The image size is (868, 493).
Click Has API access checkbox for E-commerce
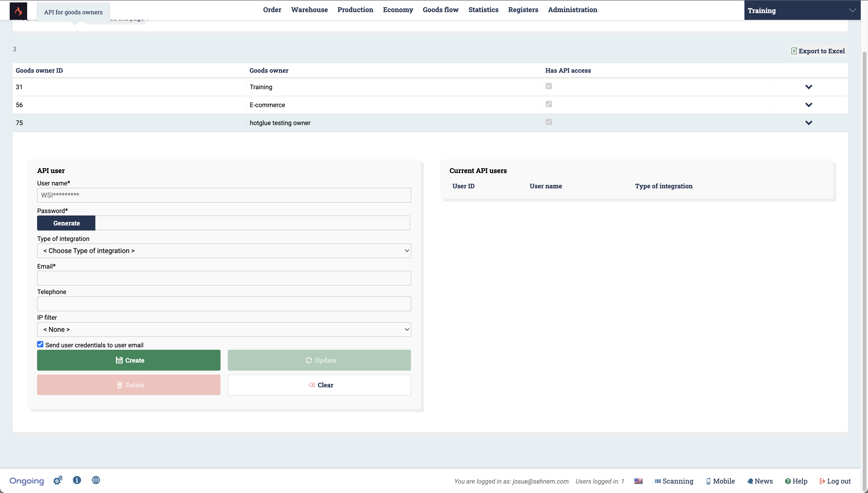click(549, 104)
